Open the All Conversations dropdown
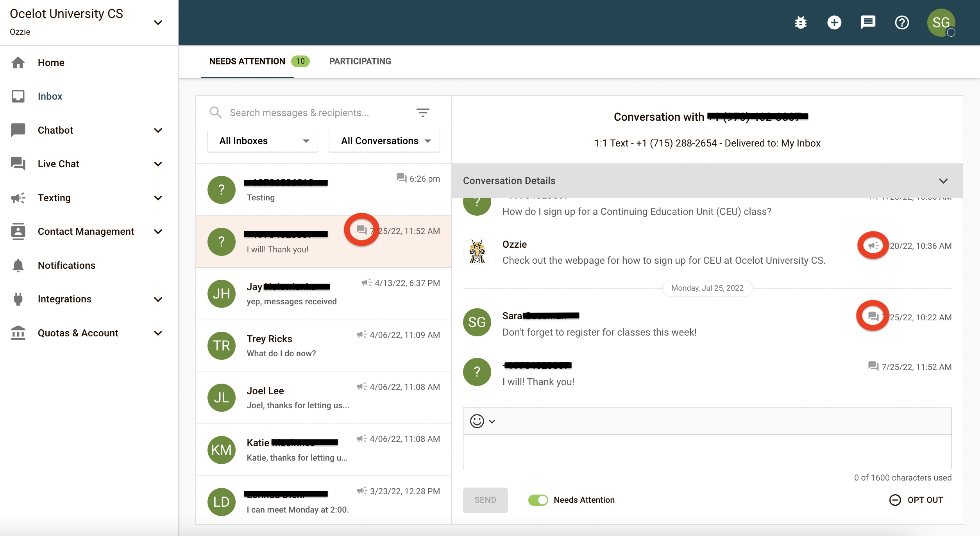 click(384, 141)
